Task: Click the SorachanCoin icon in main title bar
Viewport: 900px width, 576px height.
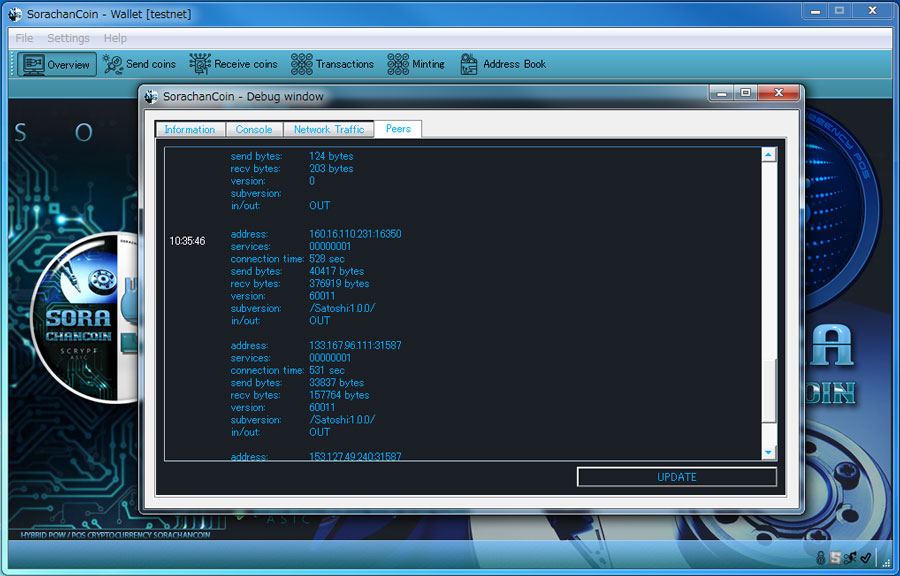Action: [x=15, y=14]
